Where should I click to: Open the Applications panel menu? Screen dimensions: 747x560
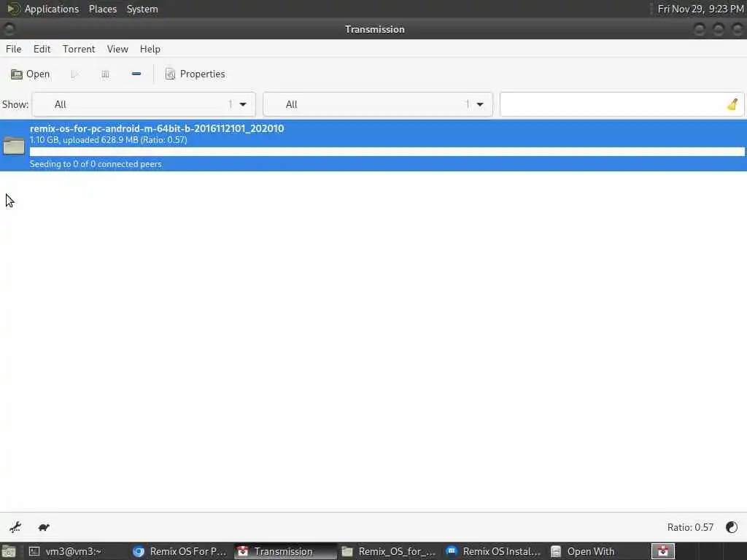(52, 9)
